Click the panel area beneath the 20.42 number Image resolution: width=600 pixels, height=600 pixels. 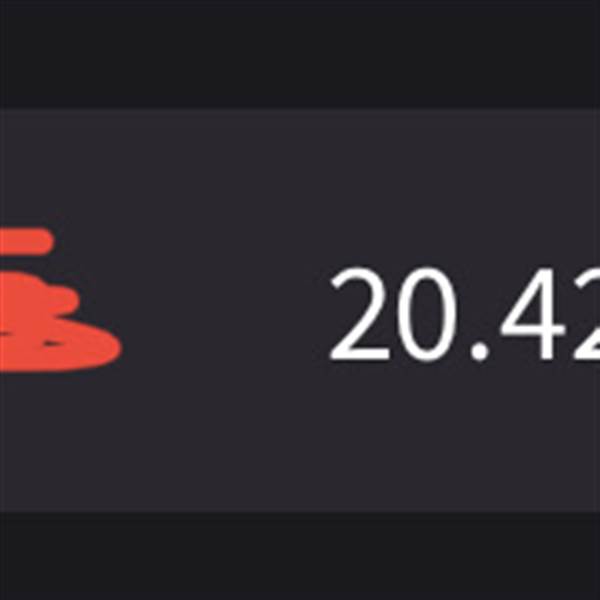(x=465, y=436)
